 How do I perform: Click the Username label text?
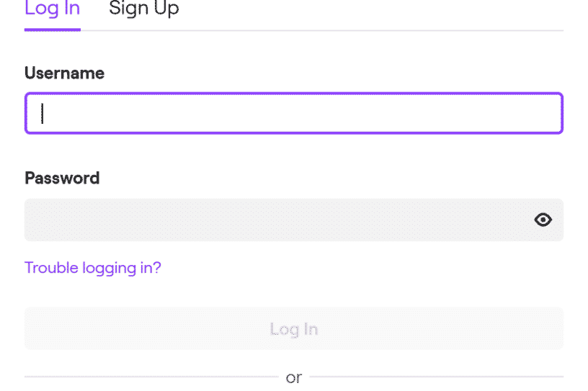tap(65, 73)
